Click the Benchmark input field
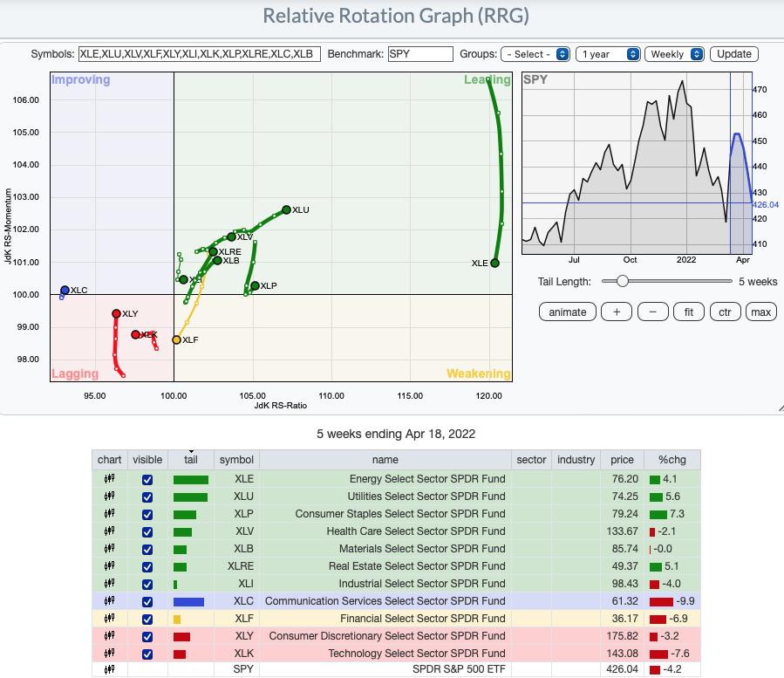 click(420, 54)
